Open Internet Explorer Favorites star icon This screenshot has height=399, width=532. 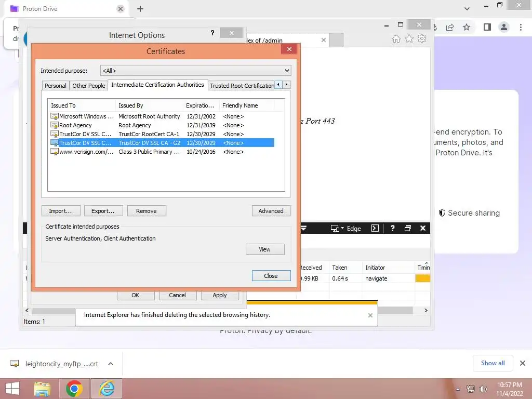tap(409, 38)
